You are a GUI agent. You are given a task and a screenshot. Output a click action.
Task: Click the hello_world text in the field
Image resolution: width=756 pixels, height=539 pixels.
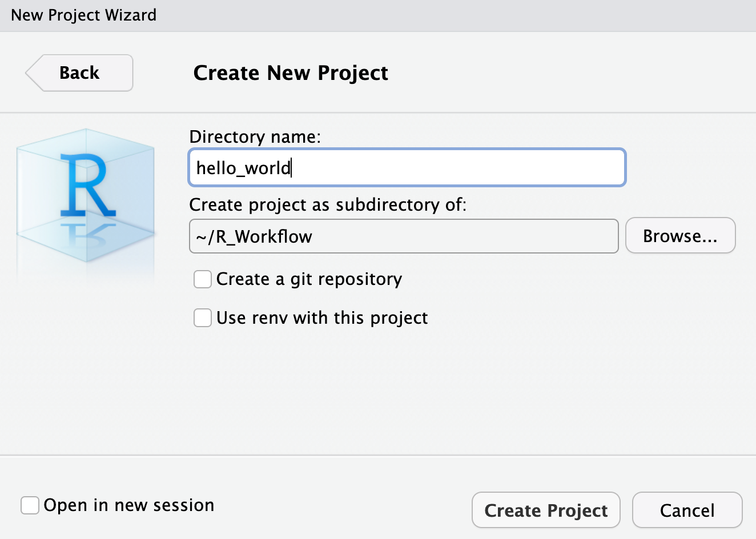[243, 168]
